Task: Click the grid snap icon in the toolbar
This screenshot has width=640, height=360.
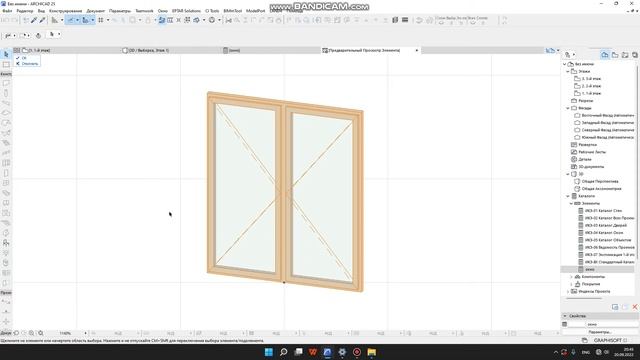Action: tap(101, 20)
